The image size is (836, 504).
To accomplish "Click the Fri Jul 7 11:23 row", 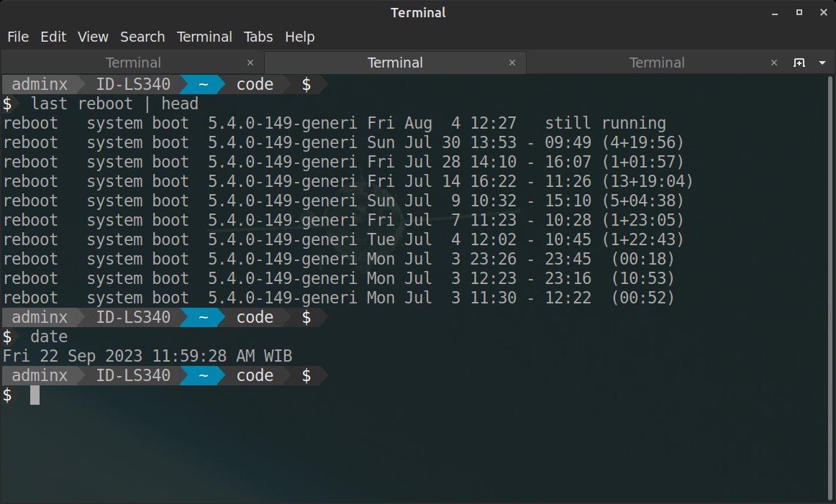I will pos(343,220).
